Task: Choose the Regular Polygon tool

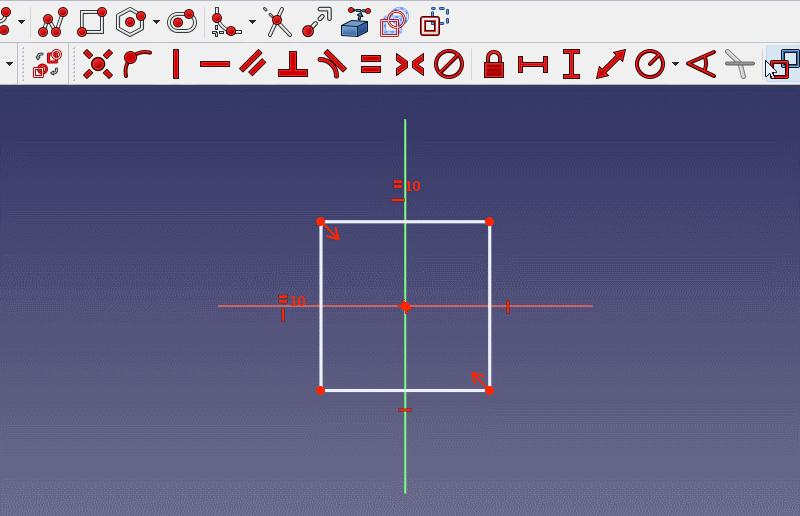Action: (x=132, y=21)
